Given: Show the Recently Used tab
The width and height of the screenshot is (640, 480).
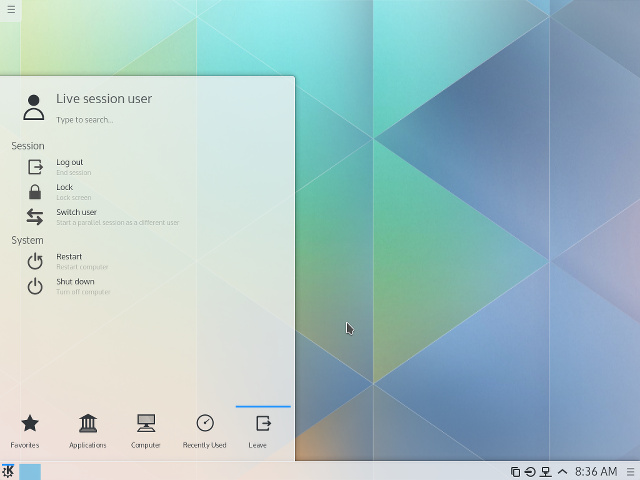Looking at the screenshot, I should pos(204,430).
